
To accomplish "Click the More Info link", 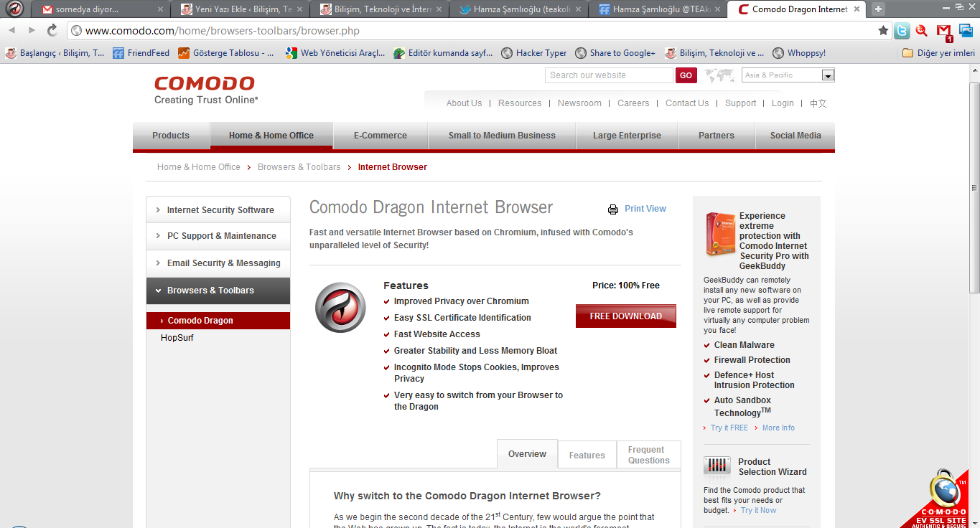I will point(778,428).
